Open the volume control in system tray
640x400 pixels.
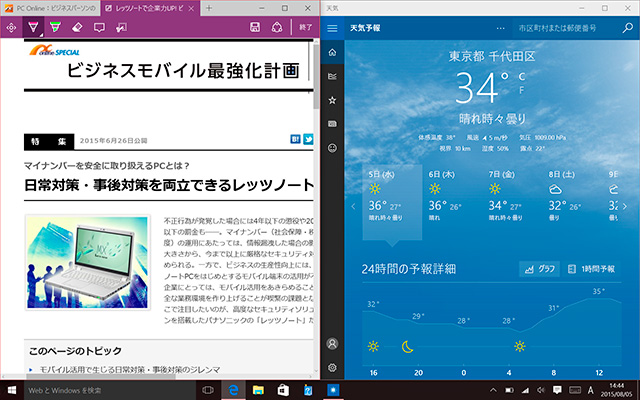point(541,390)
